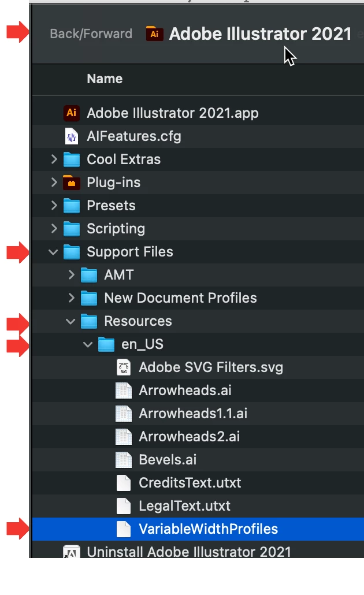The height and width of the screenshot is (595, 364).
Task: Click the LegalText.utxt file icon
Action: click(124, 506)
